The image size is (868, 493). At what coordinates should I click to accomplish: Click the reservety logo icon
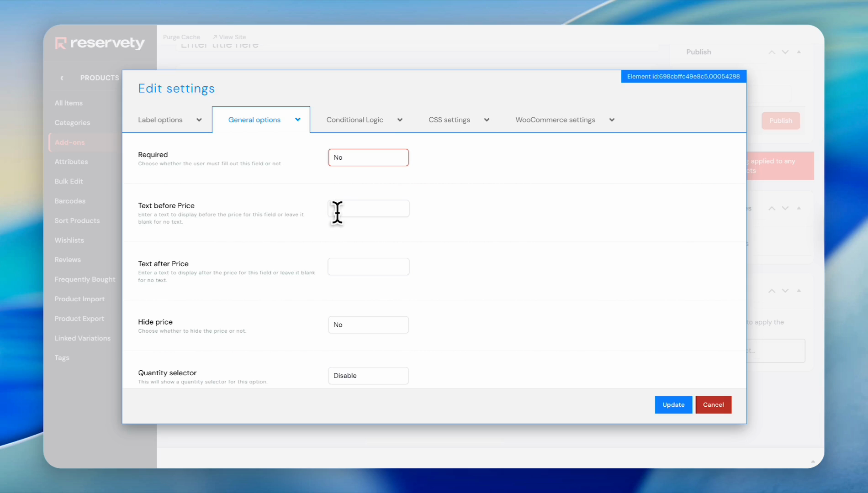coord(61,43)
